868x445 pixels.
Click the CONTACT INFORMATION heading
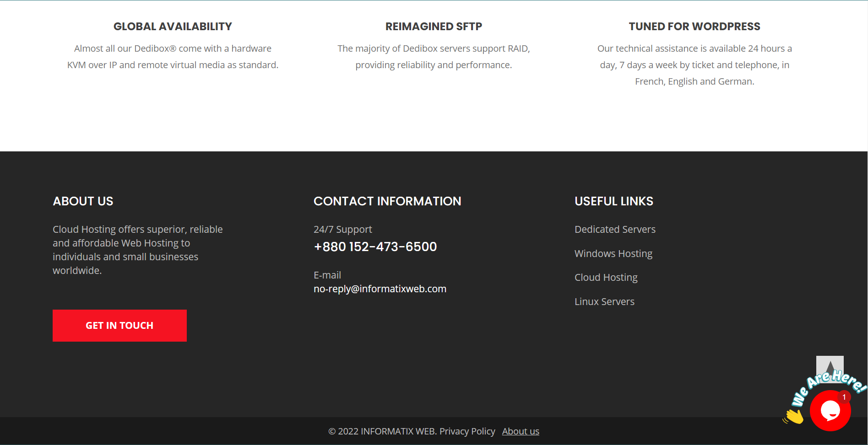387,201
